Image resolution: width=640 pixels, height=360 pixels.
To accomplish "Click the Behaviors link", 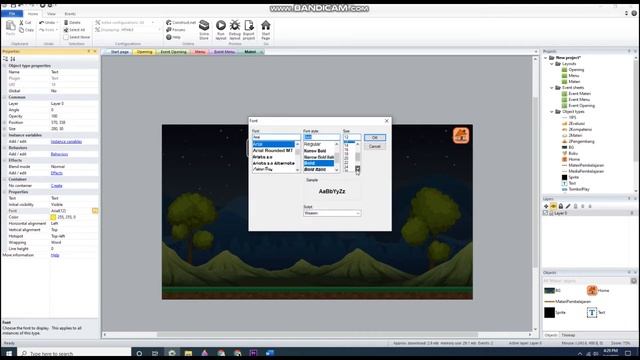I will coord(59,154).
